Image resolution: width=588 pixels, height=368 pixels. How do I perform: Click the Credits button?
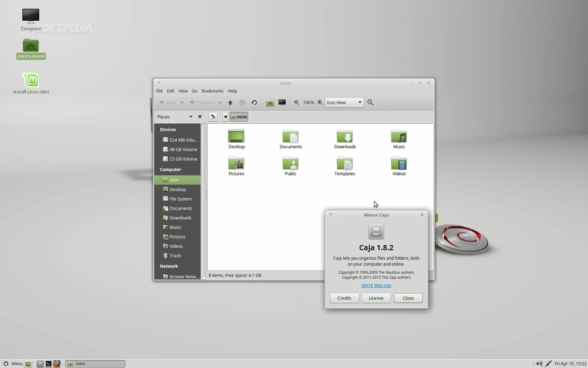click(344, 298)
